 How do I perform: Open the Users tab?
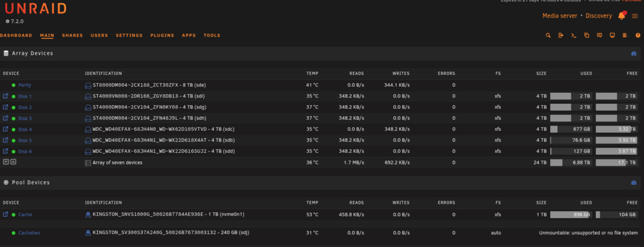(99, 35)
